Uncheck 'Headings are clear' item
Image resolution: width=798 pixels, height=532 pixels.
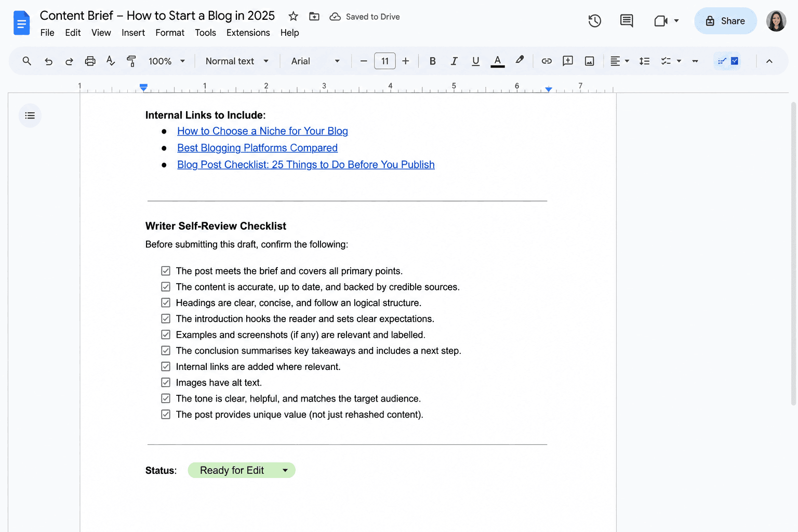click(166, 303)
